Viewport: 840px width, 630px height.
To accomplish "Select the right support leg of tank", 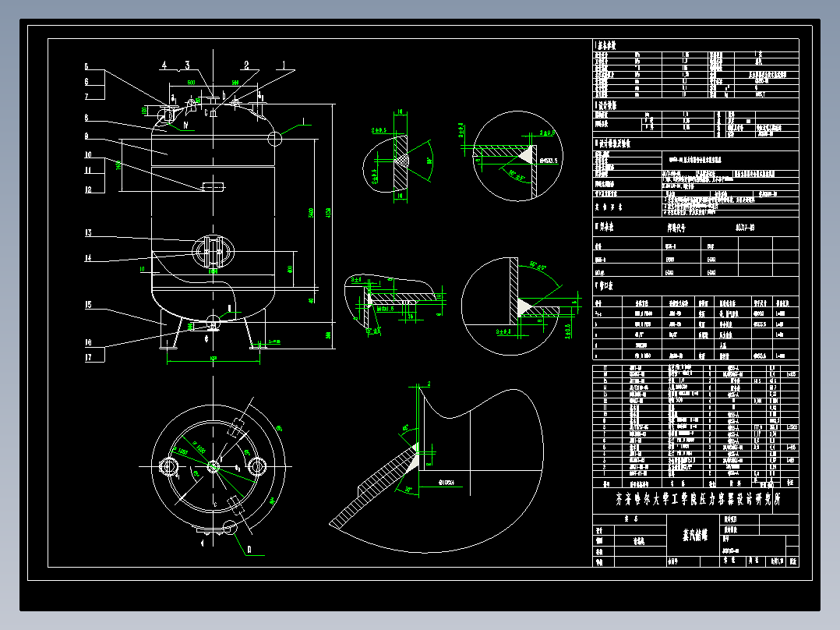I will (255, 329).
